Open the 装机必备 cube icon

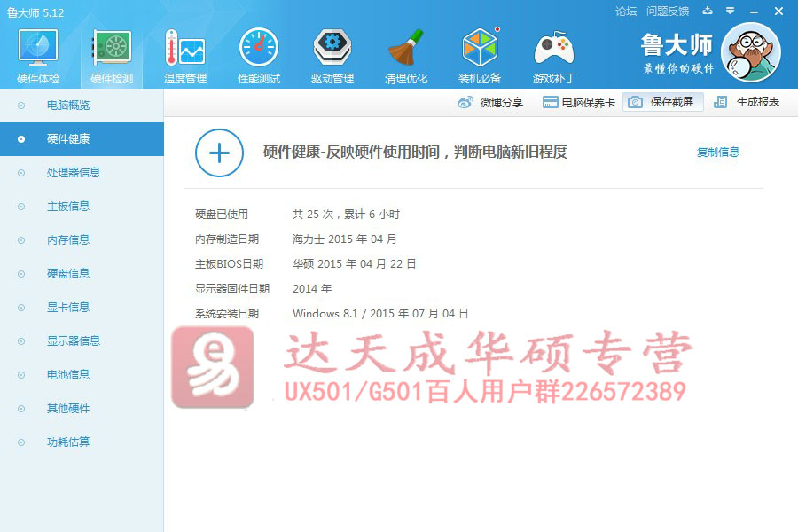pyautogui.click(x=480, y=47)
